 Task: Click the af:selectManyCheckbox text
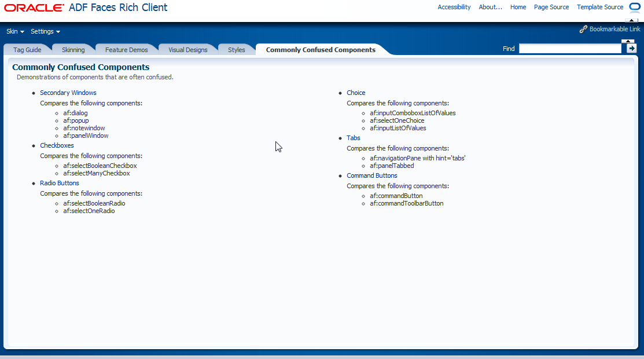pos(97,174)
